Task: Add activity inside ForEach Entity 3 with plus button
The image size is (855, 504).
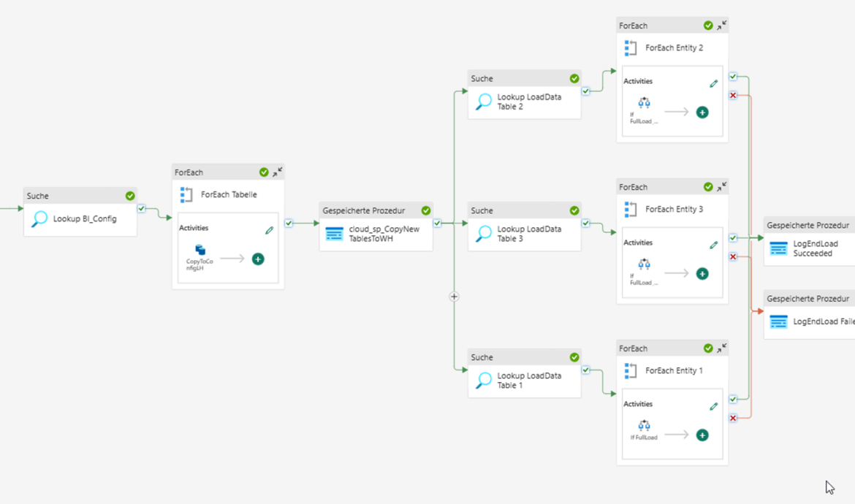Action: pyautogui.click(x=702, y=274)
